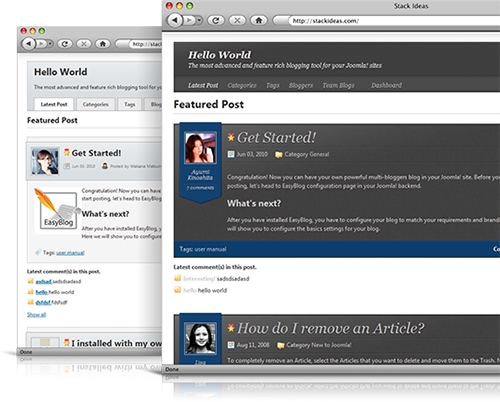Open history dropdown arrow beside Forward button
500x409 pixels.
click(199, 21)
